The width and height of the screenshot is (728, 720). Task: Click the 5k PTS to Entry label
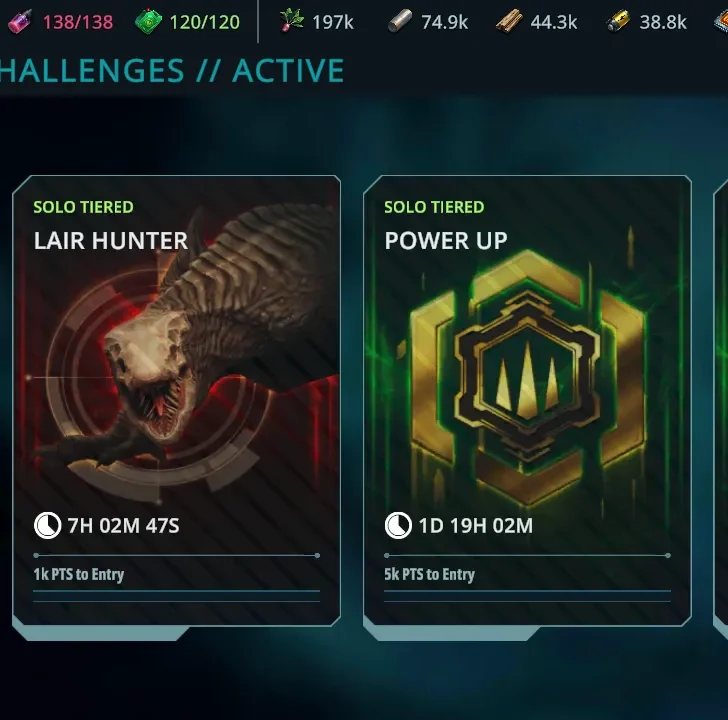coord(429,574)
